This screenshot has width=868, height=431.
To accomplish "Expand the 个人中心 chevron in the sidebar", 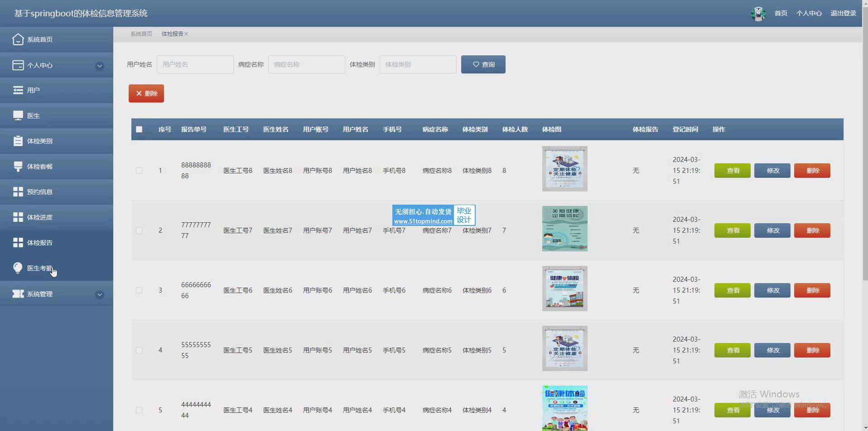I will click(100, 66).
